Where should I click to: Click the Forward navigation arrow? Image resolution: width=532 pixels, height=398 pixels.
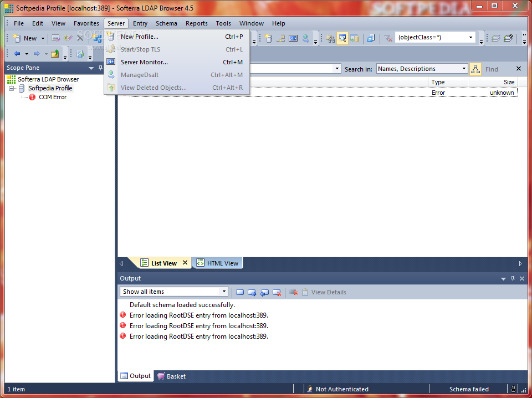(x=37, y=54)
